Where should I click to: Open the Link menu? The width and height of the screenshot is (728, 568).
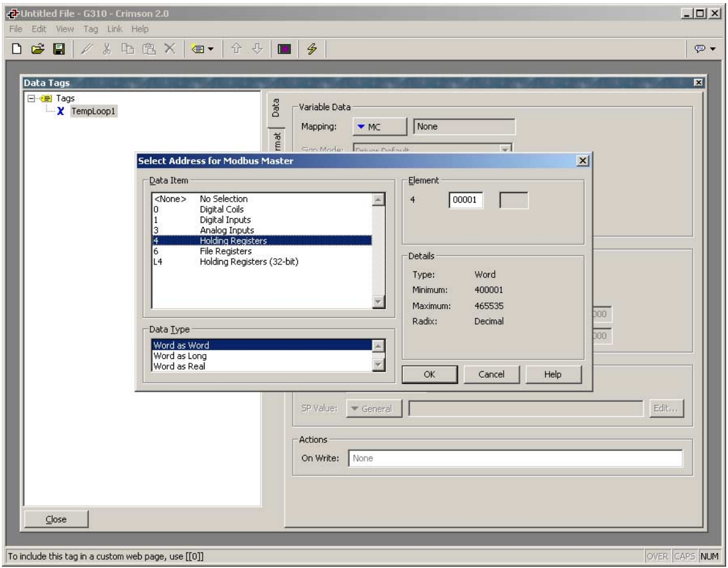point(114,29)
